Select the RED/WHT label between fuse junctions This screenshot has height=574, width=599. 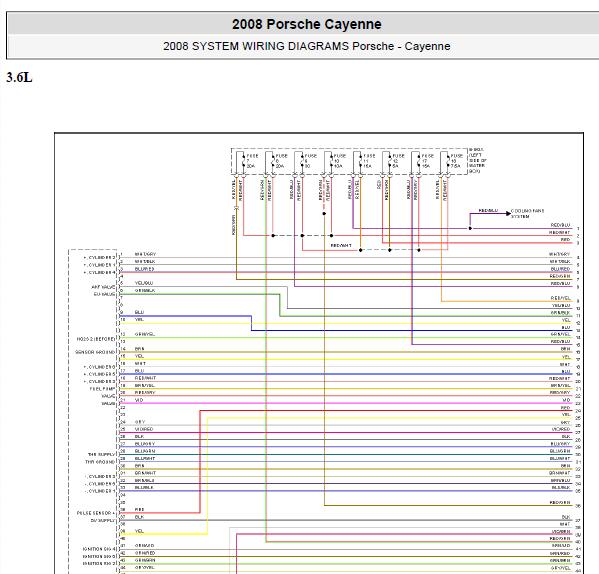pos(341,246)
